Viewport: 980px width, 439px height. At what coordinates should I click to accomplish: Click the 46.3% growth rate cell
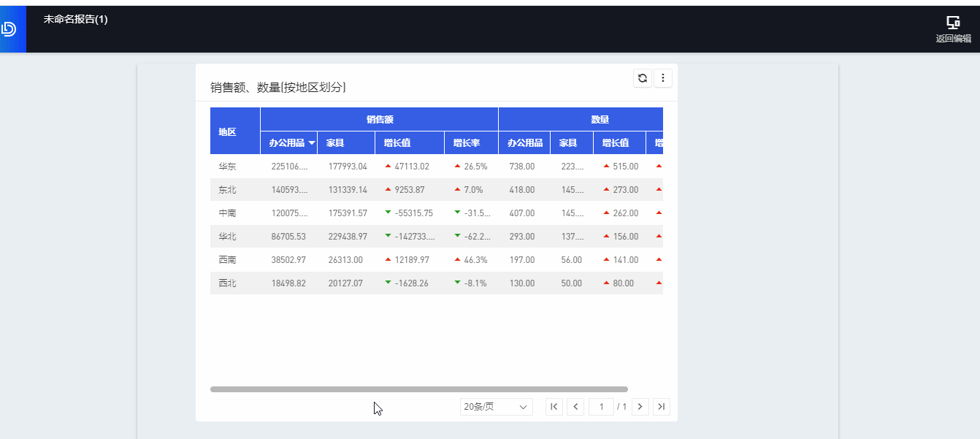tap(472, 260)
